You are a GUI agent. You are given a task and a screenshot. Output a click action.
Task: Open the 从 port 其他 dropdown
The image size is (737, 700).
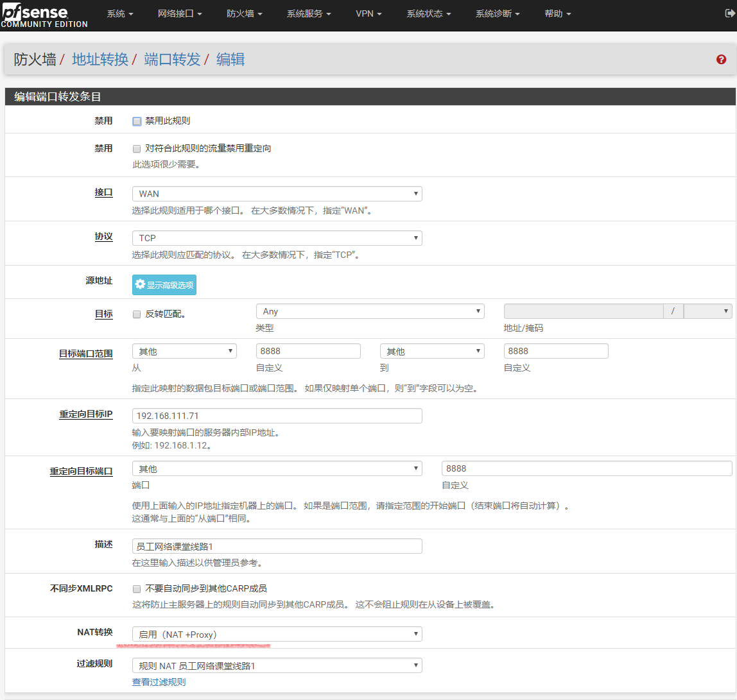tap(184, 351)
